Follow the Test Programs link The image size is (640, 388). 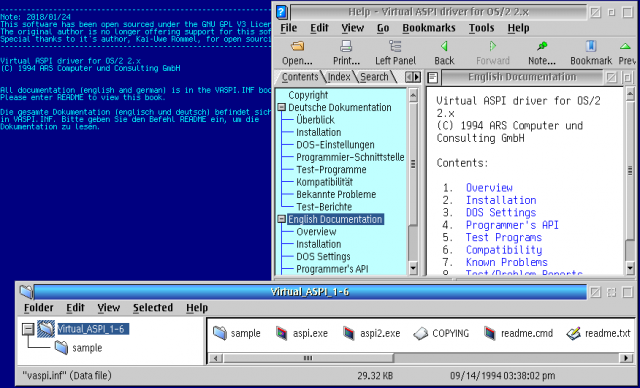click(x=504, y=237)
